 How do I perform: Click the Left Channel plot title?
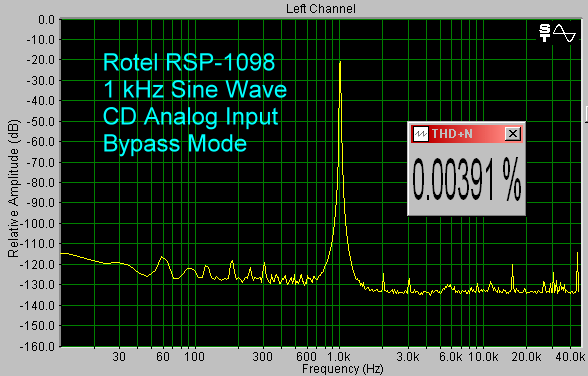coord(321,9)
